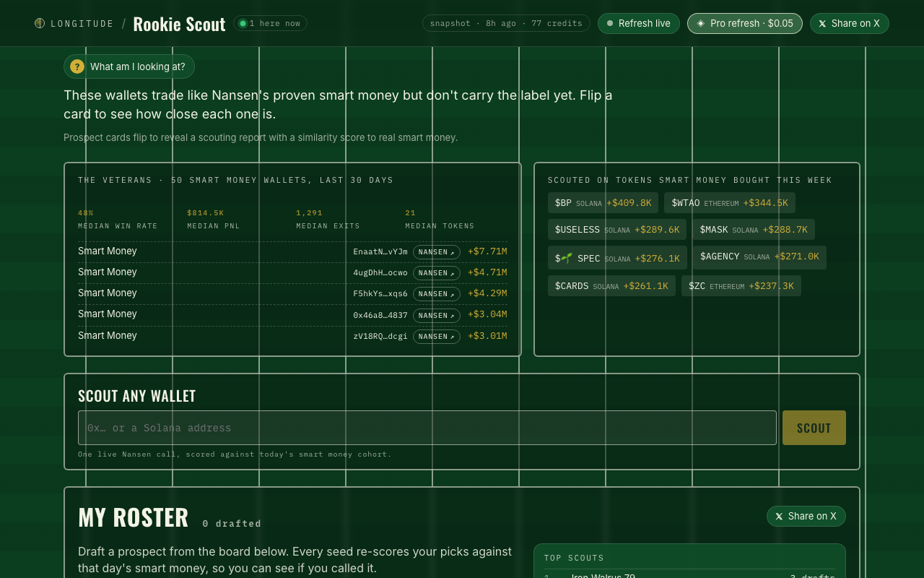The width and height of the screenshot is (924, 578).
Task: Select the $ZC Ethereum token chip
Action: (741, 286)
